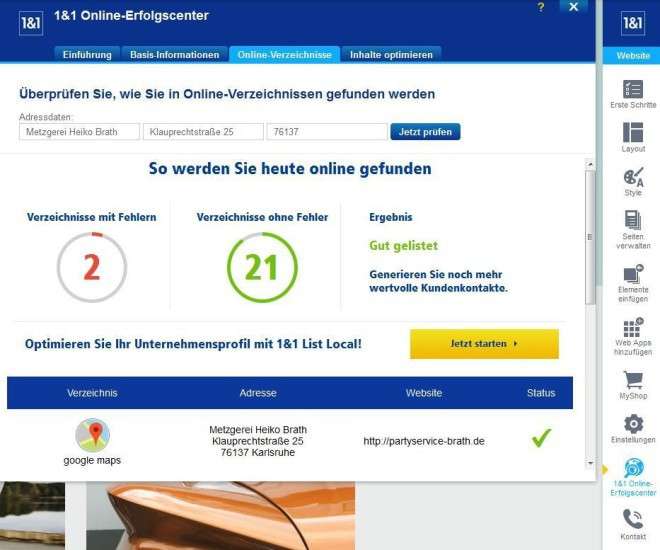Switch to Einführung tab

pyautogui.click(x=87, y=55)
